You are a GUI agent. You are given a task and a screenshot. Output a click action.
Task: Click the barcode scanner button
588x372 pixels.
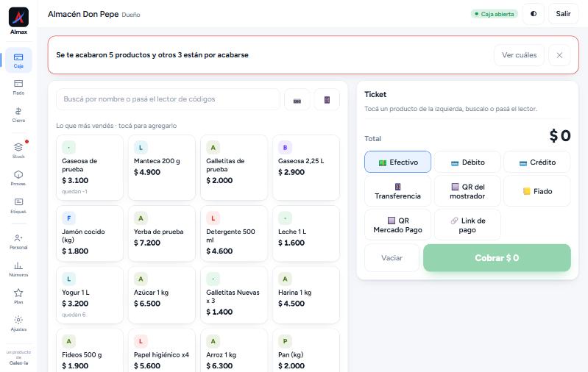[x=297, y=100]
